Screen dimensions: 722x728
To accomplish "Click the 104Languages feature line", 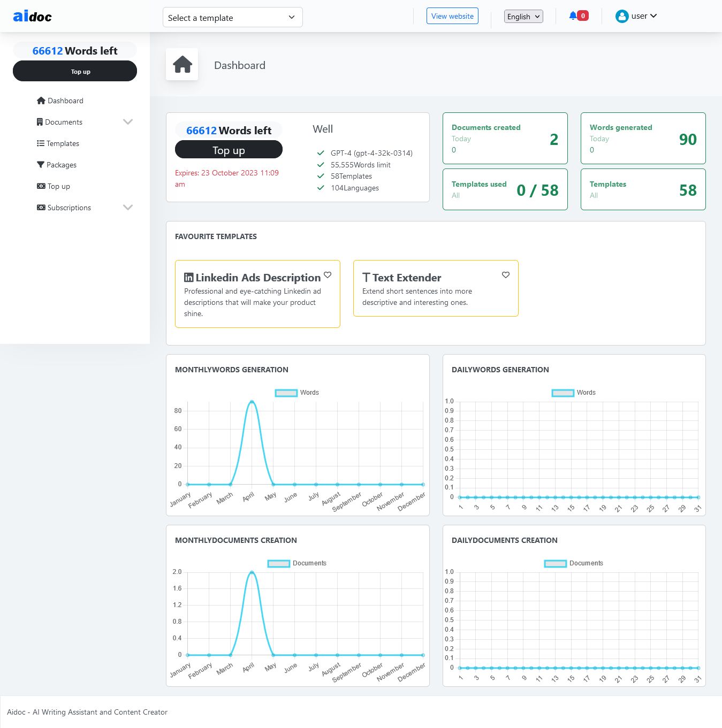I will 354,188.
